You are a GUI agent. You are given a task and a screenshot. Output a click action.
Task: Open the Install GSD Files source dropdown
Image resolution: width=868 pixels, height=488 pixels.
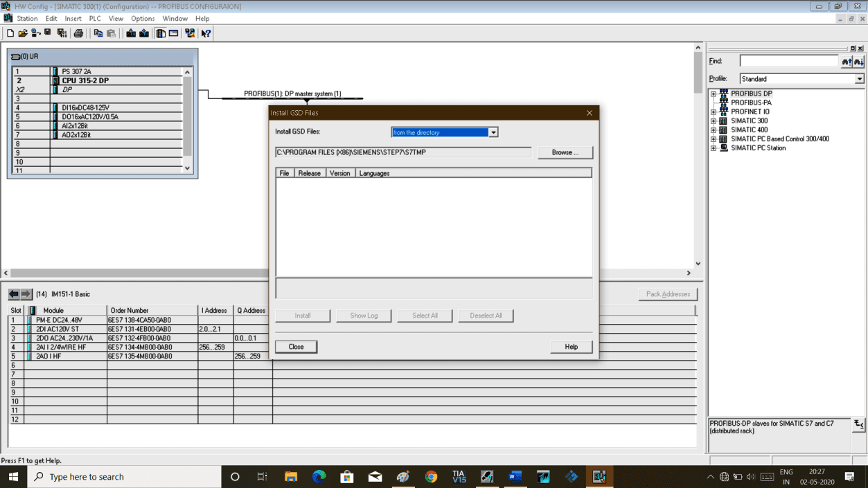493,132
